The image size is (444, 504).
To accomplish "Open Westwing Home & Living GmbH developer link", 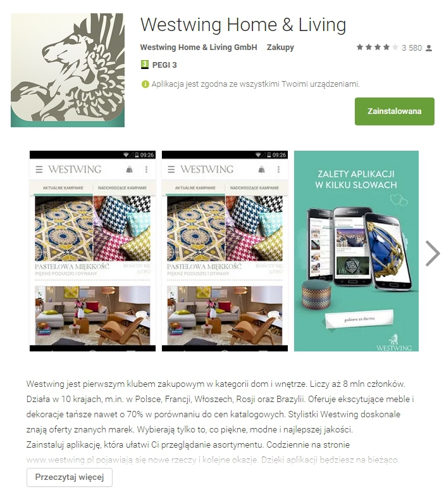I will [199, 47].
